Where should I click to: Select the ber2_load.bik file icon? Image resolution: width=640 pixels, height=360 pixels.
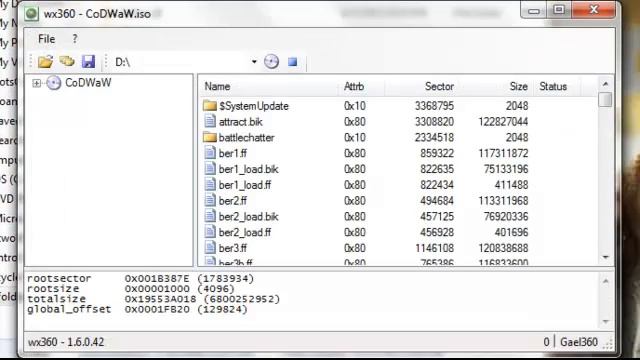pos(210,216)
